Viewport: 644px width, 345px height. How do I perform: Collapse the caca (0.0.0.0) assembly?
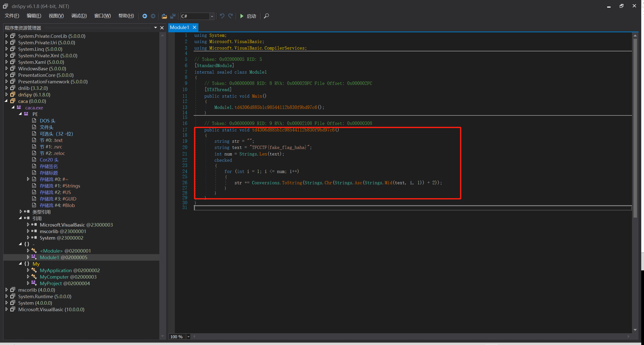[7, 101]
